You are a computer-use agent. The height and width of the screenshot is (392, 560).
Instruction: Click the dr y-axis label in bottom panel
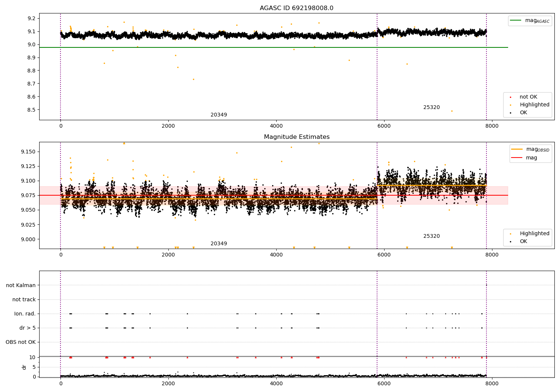point(24,367)
